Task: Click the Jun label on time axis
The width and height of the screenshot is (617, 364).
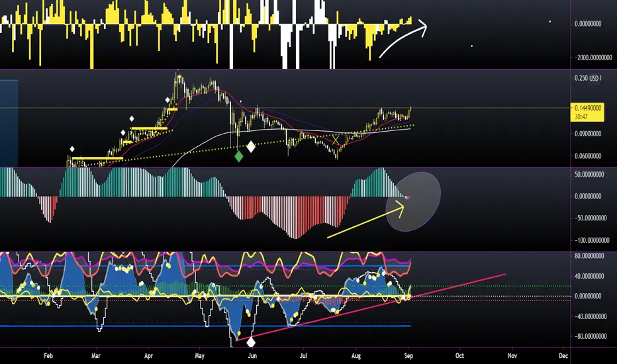Action: pos(252,356)
